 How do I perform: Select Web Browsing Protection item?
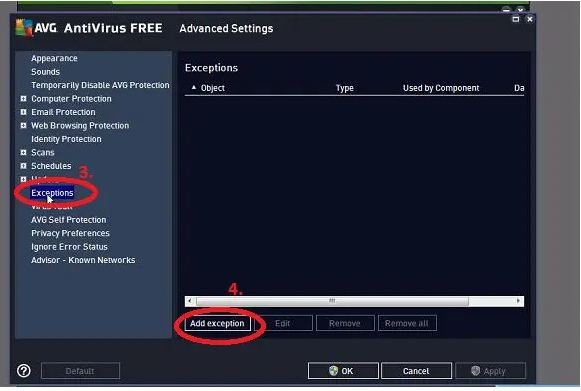80,126
